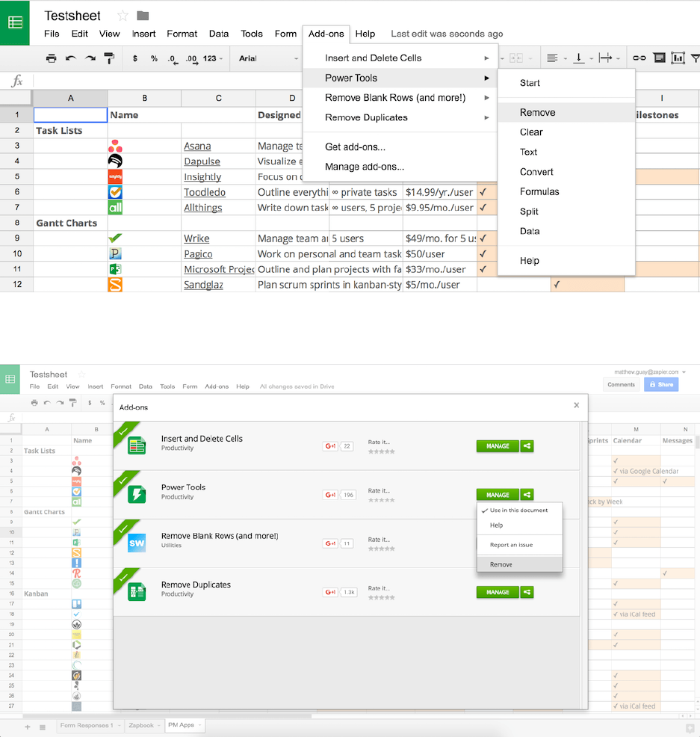Format as currency with the $ button
This screenshot has height=737, width=700.
click(135, 58)
